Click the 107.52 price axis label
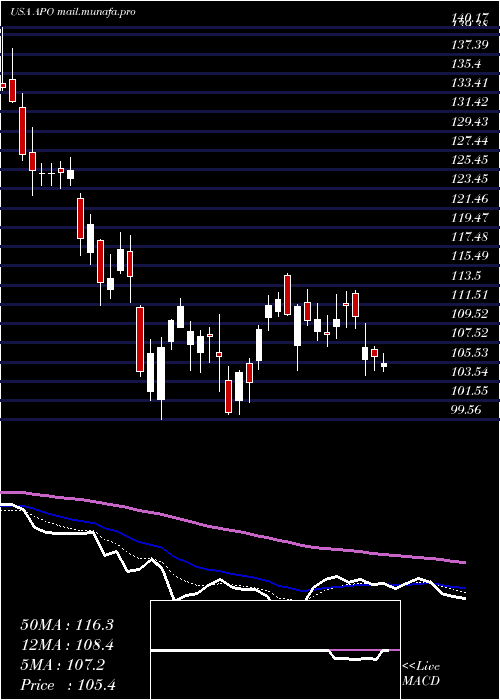This screenshot has height=700, width=500. (470, 333)
